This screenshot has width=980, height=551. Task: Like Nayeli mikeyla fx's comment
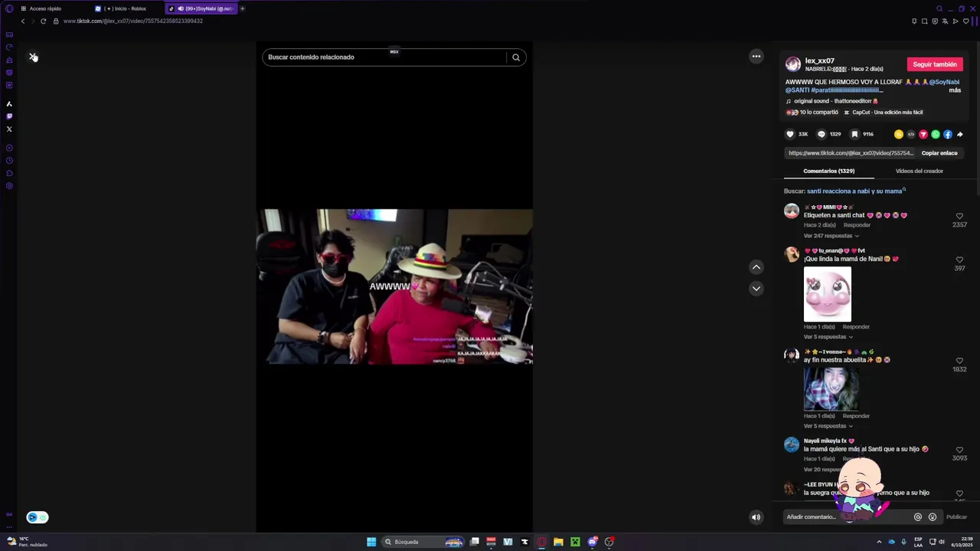click(x=959, y=450)
